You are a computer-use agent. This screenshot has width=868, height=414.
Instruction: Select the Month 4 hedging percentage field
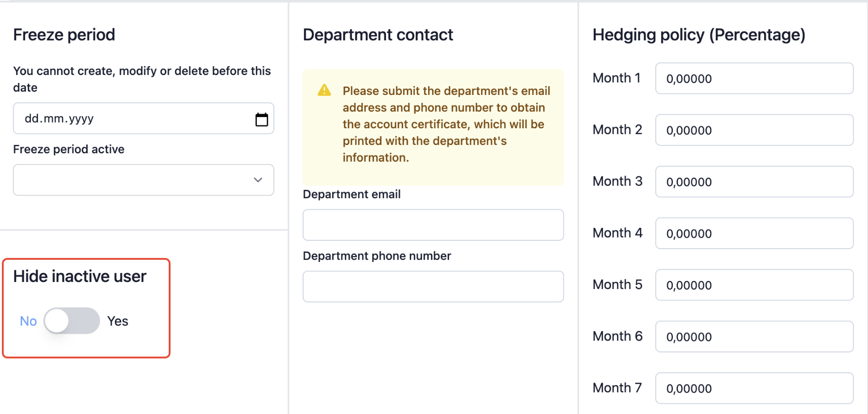coord(754,233)
